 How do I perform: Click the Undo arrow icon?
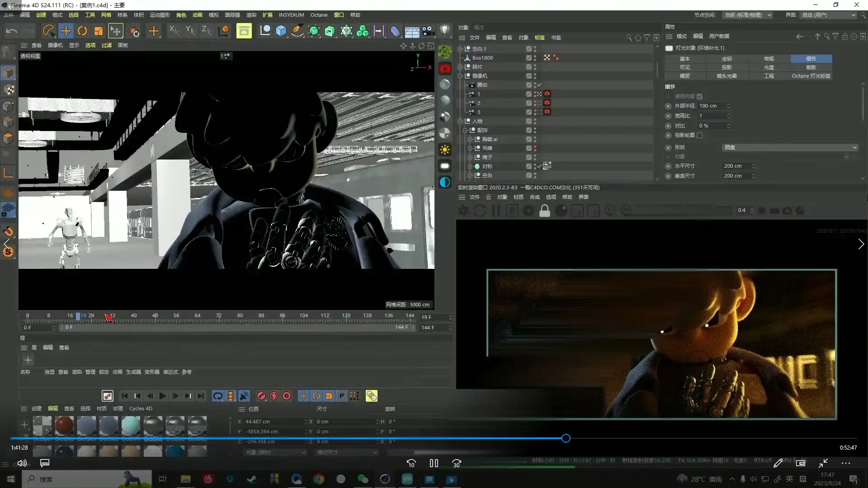coord(12,31)
